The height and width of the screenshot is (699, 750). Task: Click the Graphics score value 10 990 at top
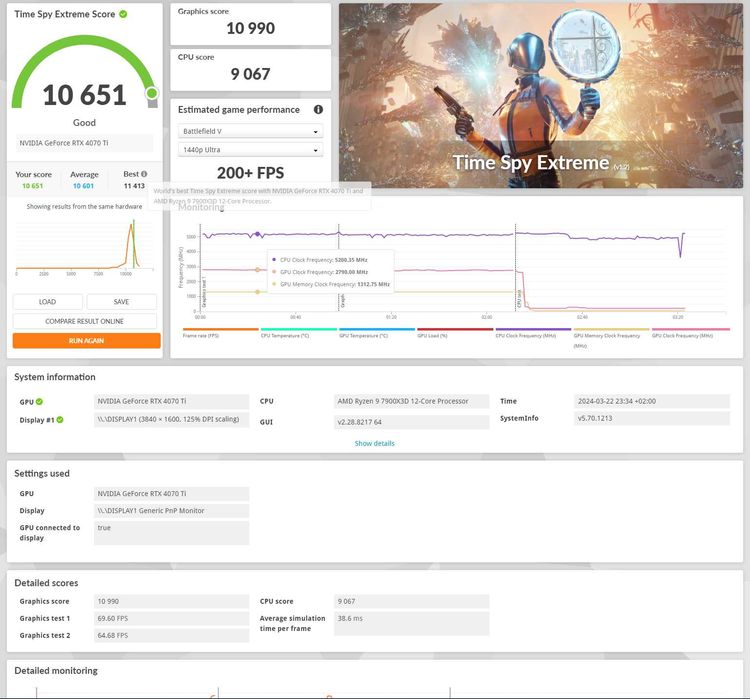251,28
